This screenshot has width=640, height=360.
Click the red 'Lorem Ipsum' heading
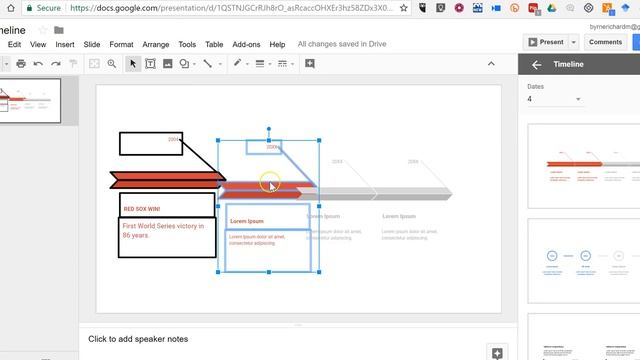[247, 221]
